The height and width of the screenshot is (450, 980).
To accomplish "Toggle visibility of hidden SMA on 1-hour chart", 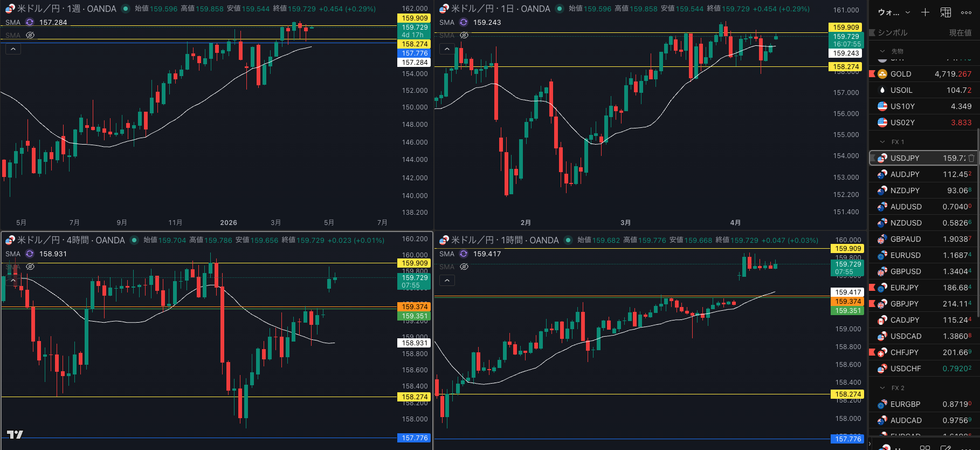I will (464, 267).
